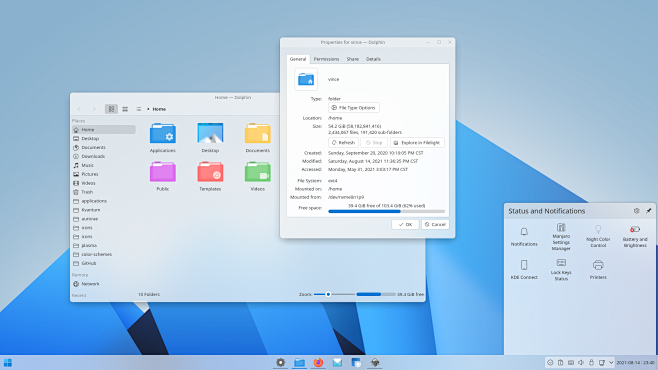The width and height of the screenshot is (658, 370).
Task: Pin the Status and Notifications popup
Action: click(648, 211)
